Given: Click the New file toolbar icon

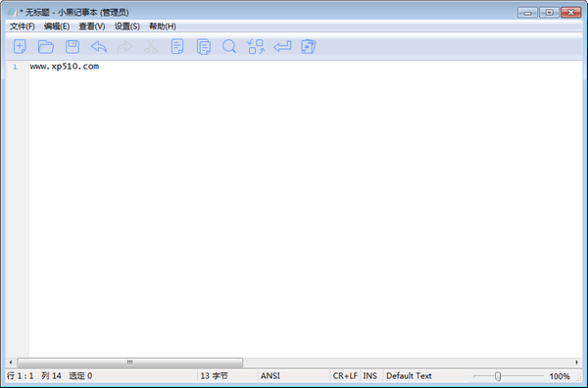Looking at the screenshot, I should click(20, 46).
